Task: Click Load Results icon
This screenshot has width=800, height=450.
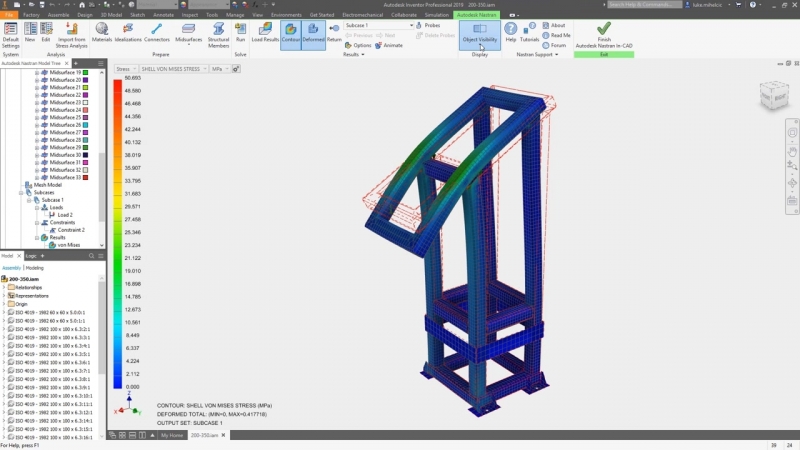Action: pyautogui.click(x=265, y=33)
